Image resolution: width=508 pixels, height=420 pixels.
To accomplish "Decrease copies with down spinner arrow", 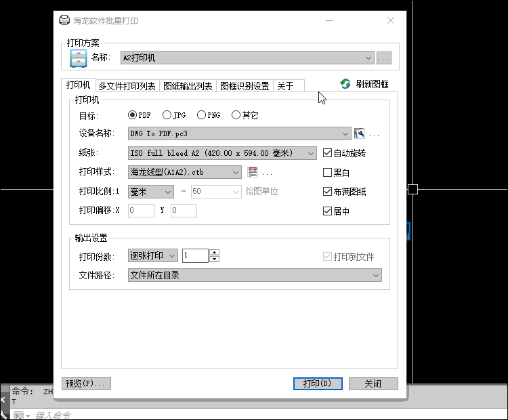I will (x=215, y=259).
